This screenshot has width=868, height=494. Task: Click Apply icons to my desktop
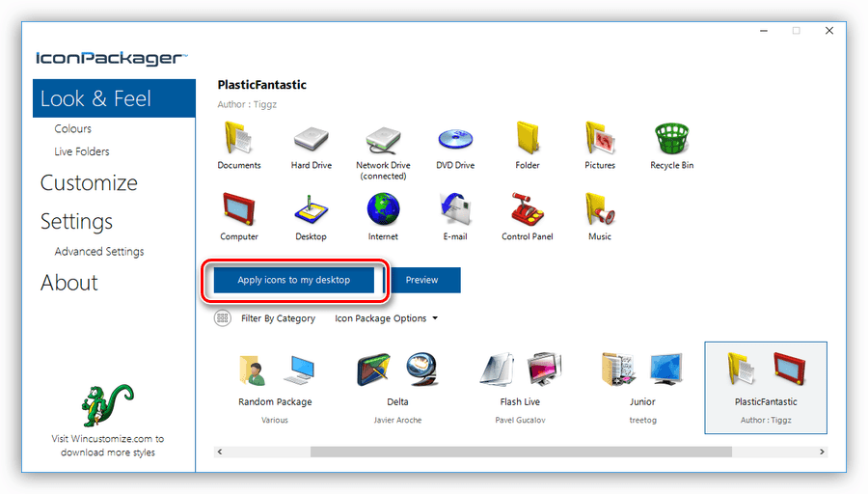click(294, 280)
